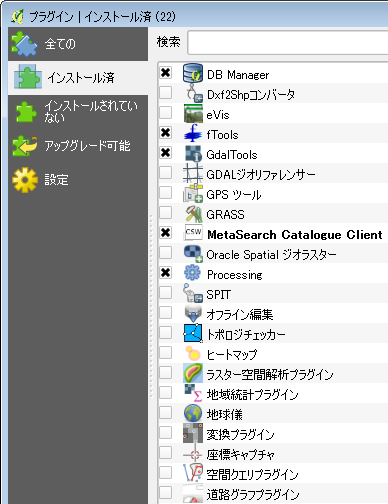Disable the DB Manager plugin checkbox
The height and width of the screenshot is (504, 388).
pyautogui.click(x=165, y=73)
